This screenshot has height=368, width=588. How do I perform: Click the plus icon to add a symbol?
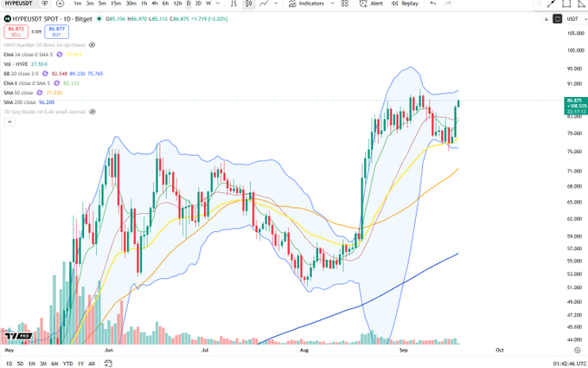point(60,3)
